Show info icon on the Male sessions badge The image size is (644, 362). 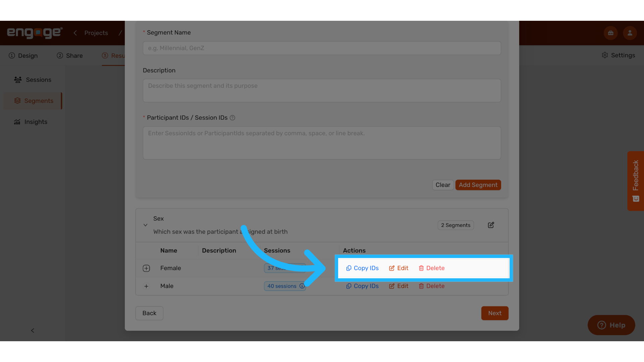point(302,286)
